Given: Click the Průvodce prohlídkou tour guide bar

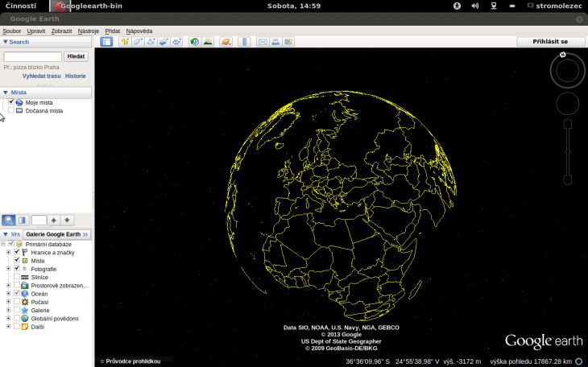Looking at the screenshot, I should click(130, 361).
